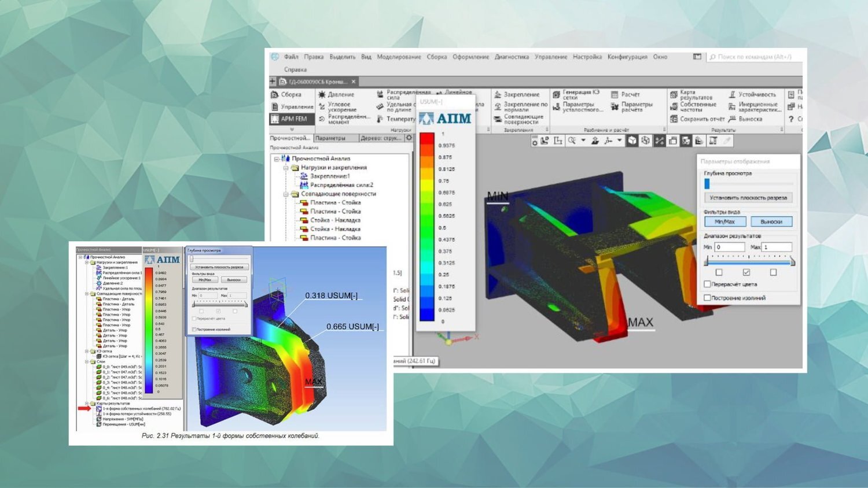Switch to the Параметры panel tab
The width and height of the screenshot is (868, 488).
tap(330, 138)
